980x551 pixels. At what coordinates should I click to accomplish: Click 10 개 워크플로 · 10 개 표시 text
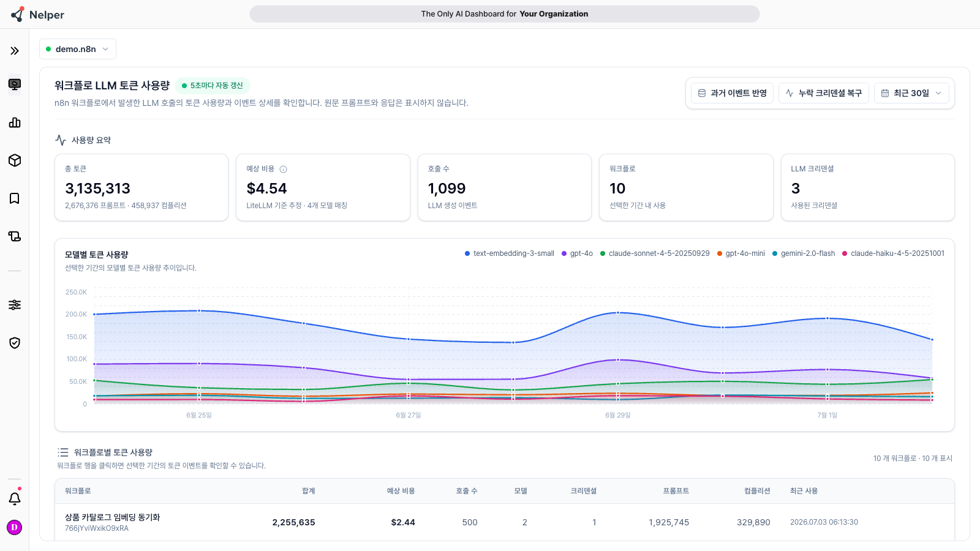(913, 459)
